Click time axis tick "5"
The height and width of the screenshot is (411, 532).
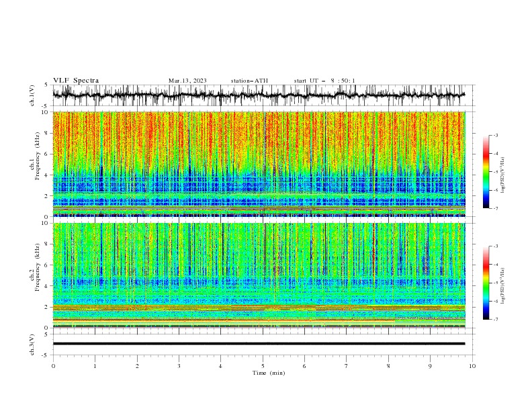pyautogui.click(x=263, y=366)
